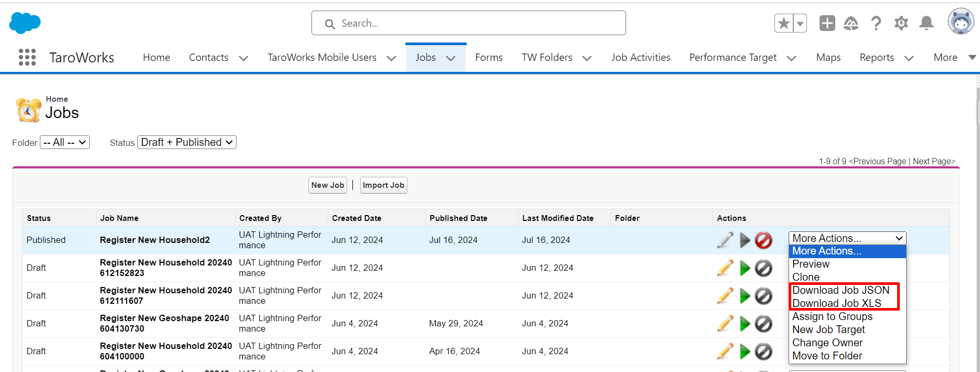Open the Setup gear menu

(x=901, y=23)
